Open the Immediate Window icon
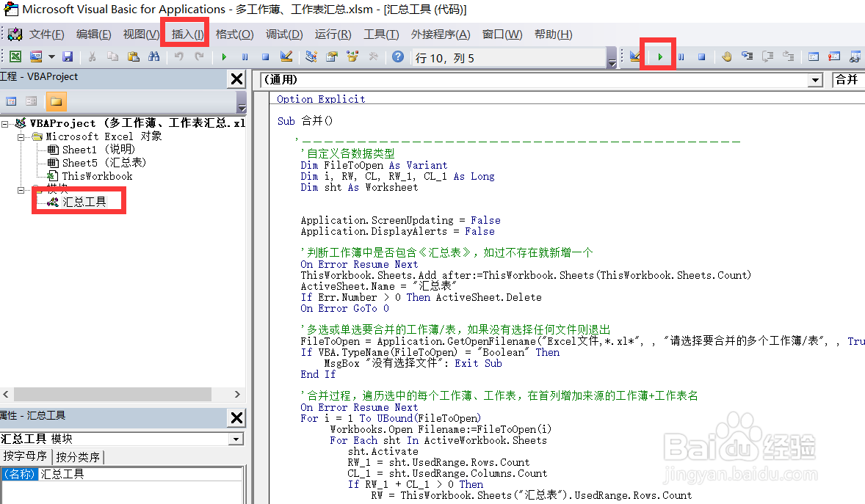This screenshot has height=504, width=865. click(834, 56)
